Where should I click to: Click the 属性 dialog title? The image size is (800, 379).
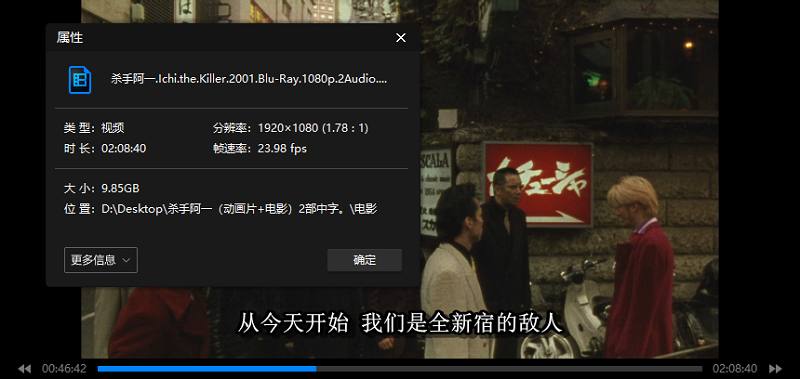click(70, 38)
